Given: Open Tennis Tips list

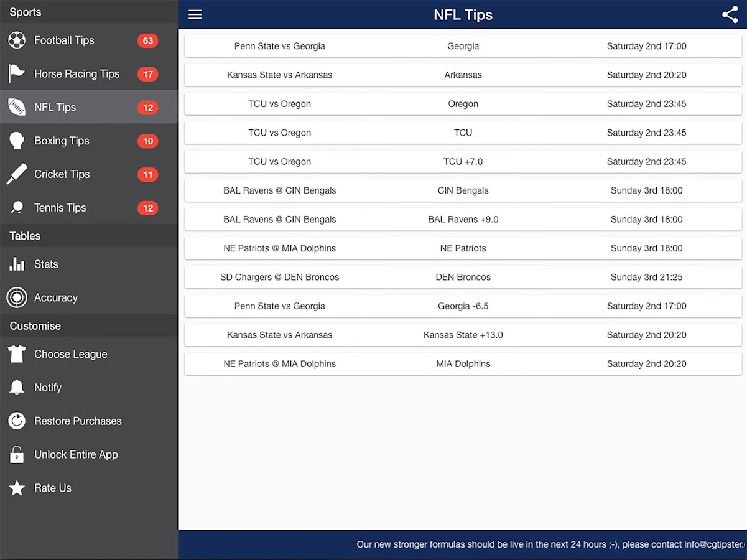Looking at the screenshot, I should [x=60, y=208].
